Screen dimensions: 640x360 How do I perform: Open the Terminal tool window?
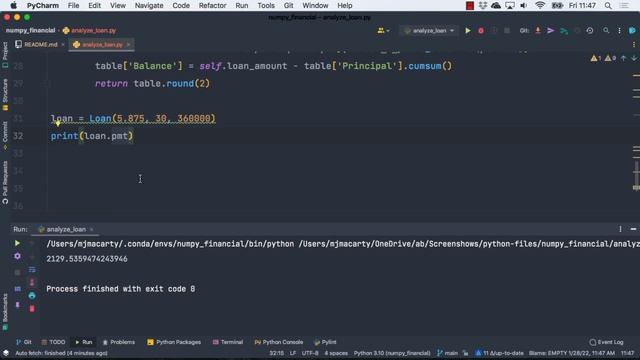tap(228, 342)
